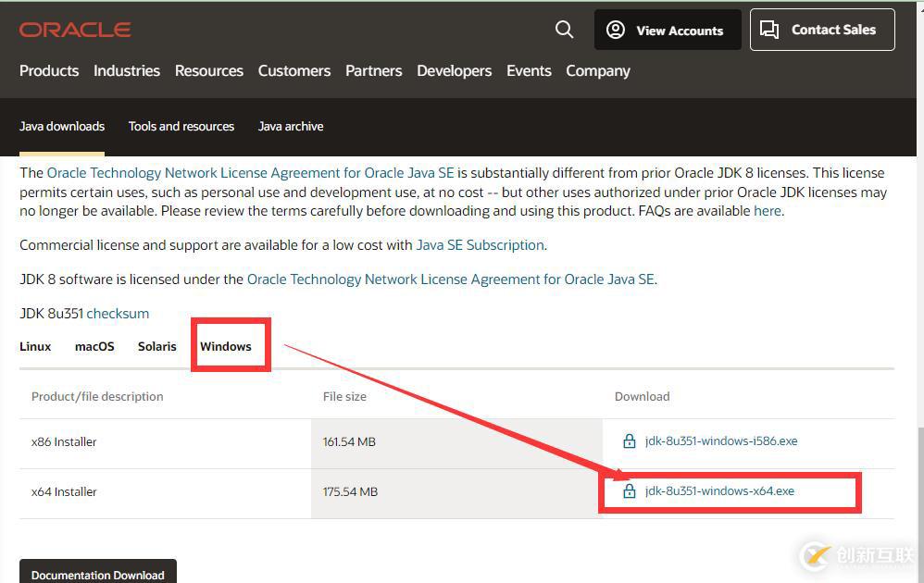Open the Industries menu
924x583 pixels.
tap(127, 70)
